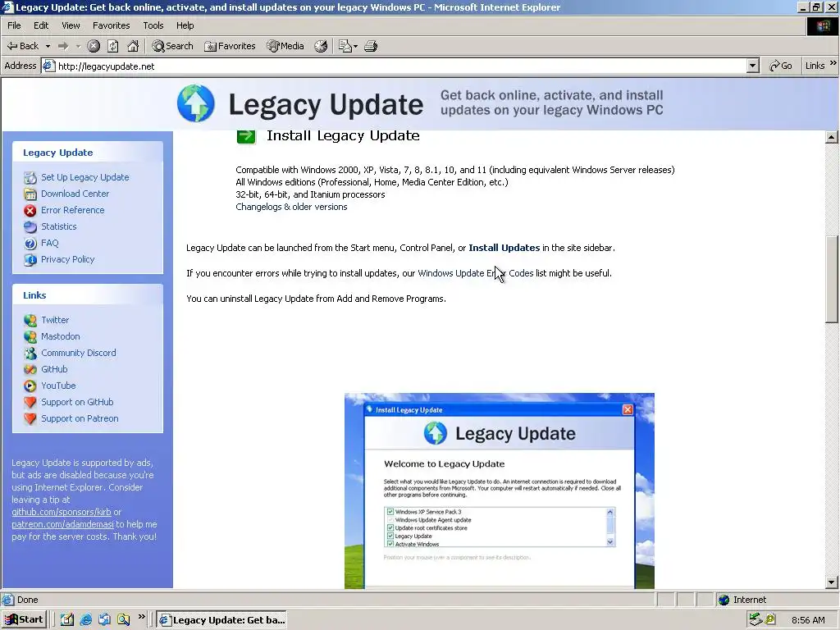Image resolution: width=840 pixels, height=630 pixels.
Task: Click the Forward arrow button
Action: [63, 46]
